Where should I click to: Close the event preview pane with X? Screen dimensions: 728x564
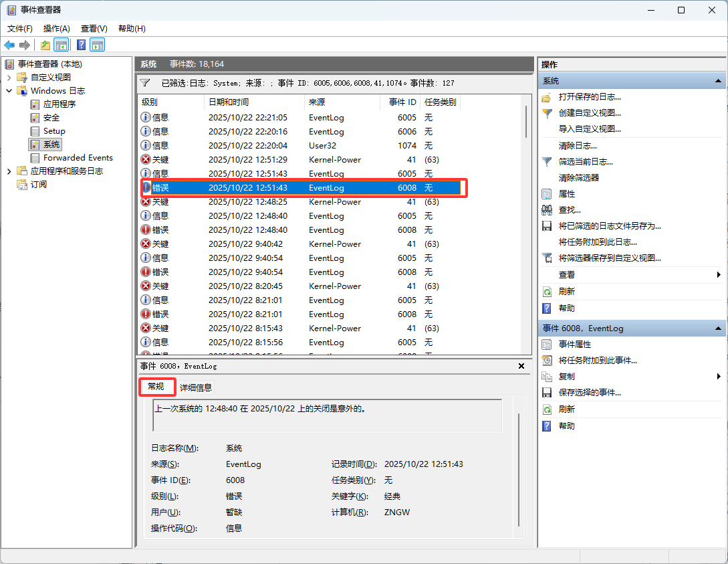click(x=521, y=366)
